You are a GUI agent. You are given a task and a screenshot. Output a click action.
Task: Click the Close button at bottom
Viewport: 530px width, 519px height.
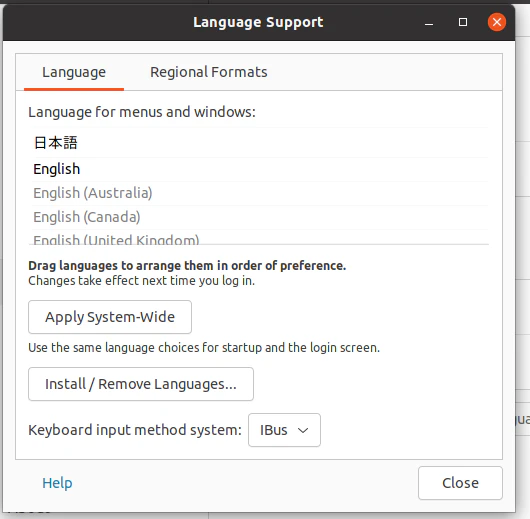tap(460, 483)
